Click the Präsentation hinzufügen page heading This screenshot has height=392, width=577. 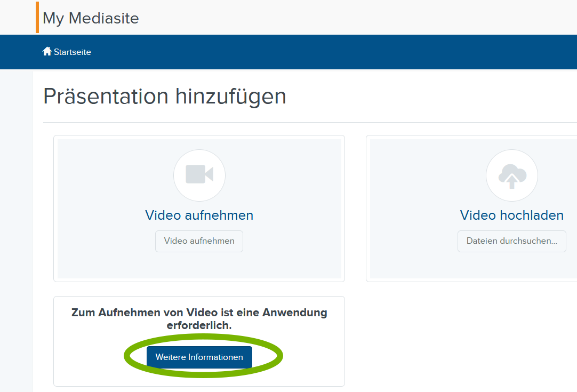coord(164,97)
